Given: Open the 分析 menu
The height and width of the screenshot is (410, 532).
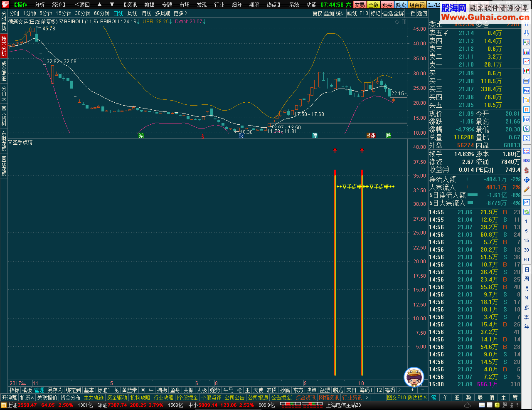Looking at the screenshot, I should tap(39, 5).
